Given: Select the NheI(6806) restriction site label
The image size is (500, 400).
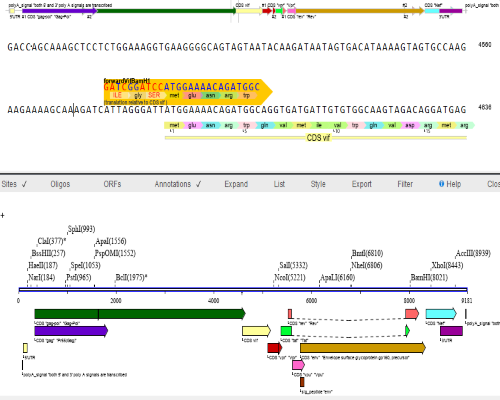Looking at the screenshot, I should [367, 265].
